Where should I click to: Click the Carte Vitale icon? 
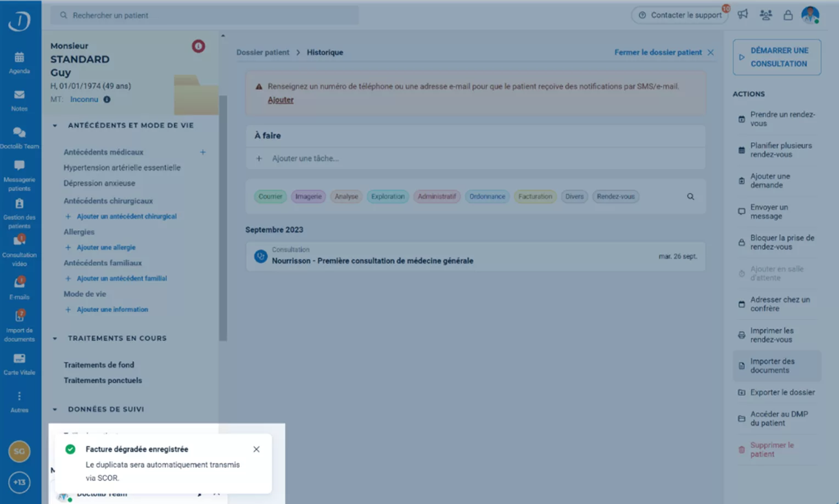point(19,359)
